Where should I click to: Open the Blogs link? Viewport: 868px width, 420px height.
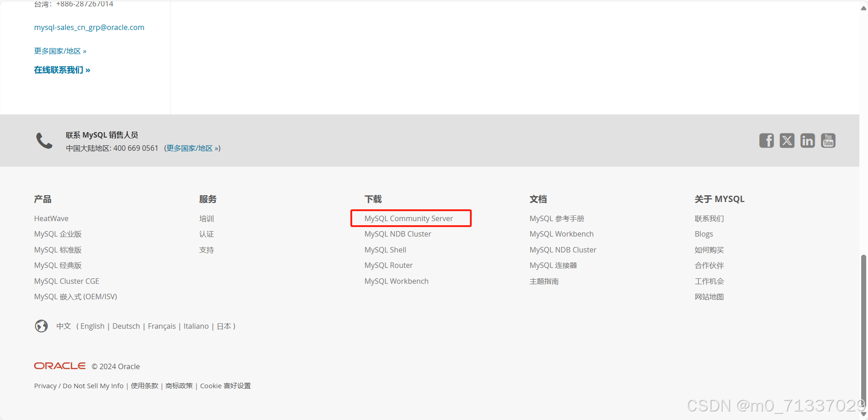(703, 234)
